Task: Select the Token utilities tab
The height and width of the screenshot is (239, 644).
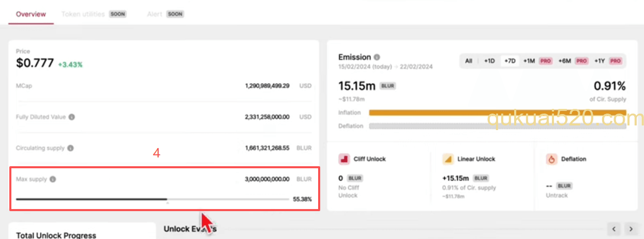Action: point(83,14)
